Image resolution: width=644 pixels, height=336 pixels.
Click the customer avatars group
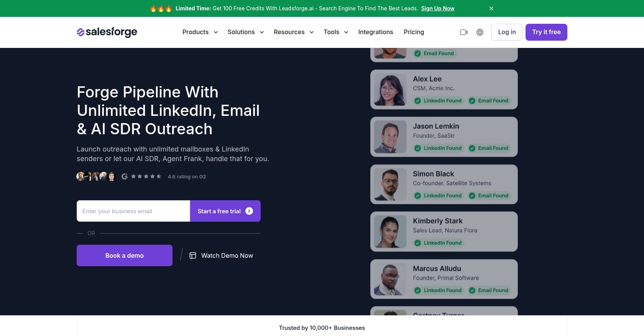click(x=96, y=176)
